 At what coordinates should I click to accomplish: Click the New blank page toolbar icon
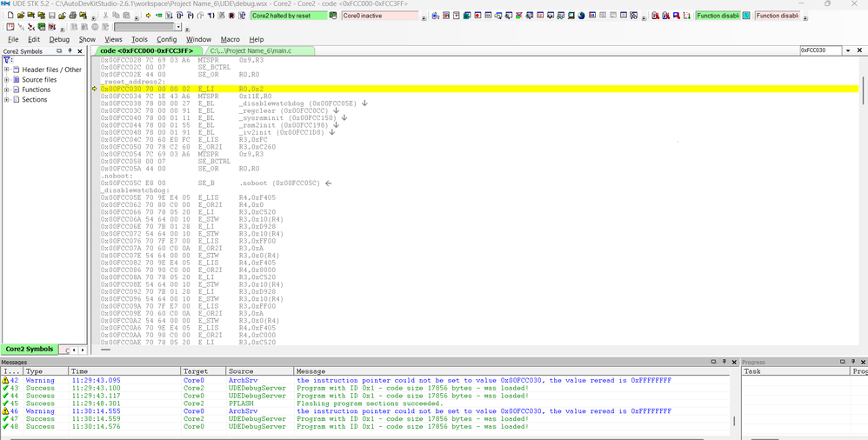click(x=10, y=16)
